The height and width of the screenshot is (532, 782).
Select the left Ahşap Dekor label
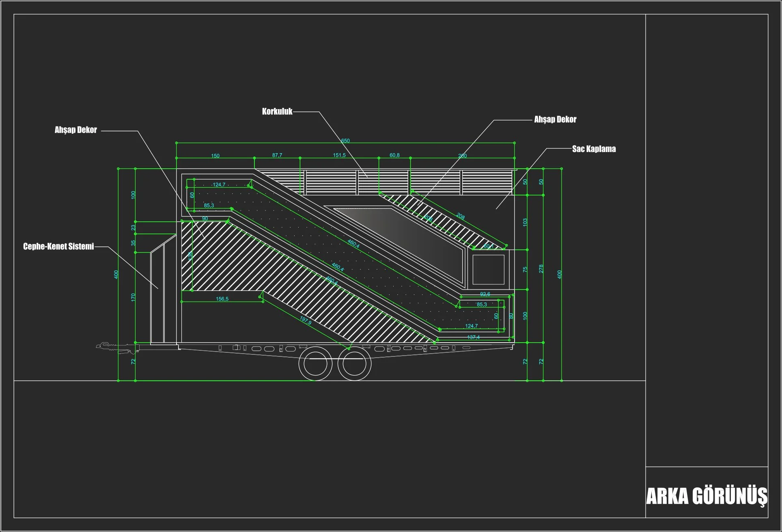(x=76, y=130)
